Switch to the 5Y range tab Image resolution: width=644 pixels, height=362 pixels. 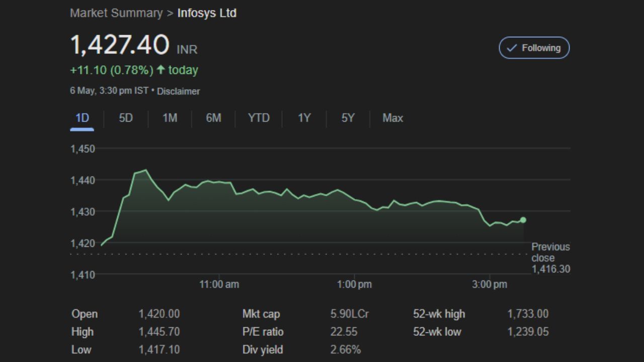pos(348,118)
